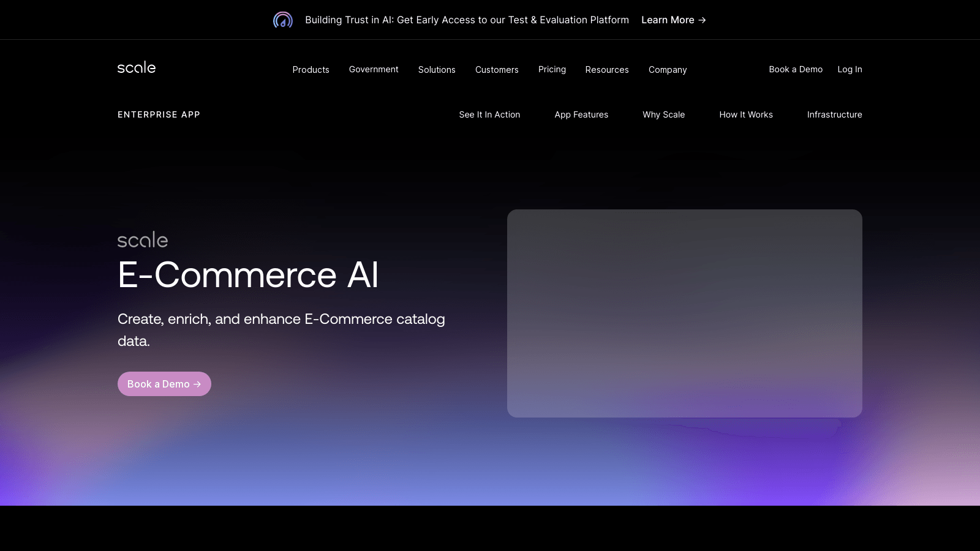Click the pink Book a Demo button
Viewport: 980px width, 551px height.
[164, 384]
